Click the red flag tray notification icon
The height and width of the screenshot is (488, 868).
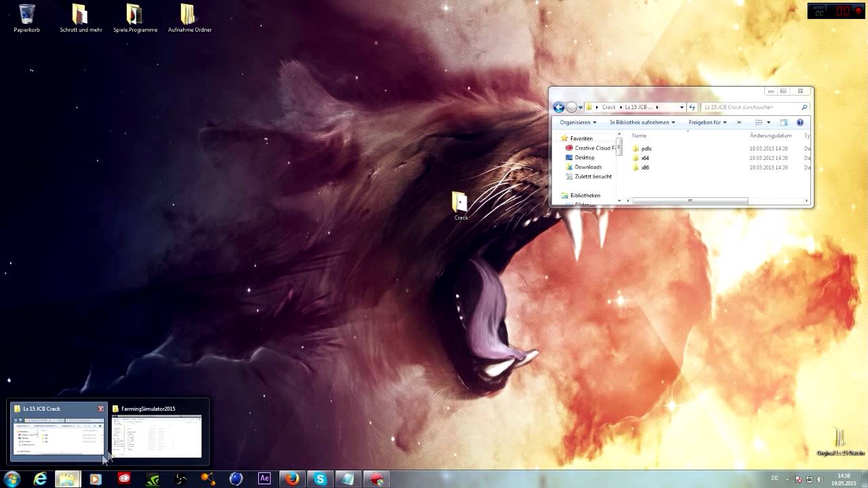pos(799,479)
